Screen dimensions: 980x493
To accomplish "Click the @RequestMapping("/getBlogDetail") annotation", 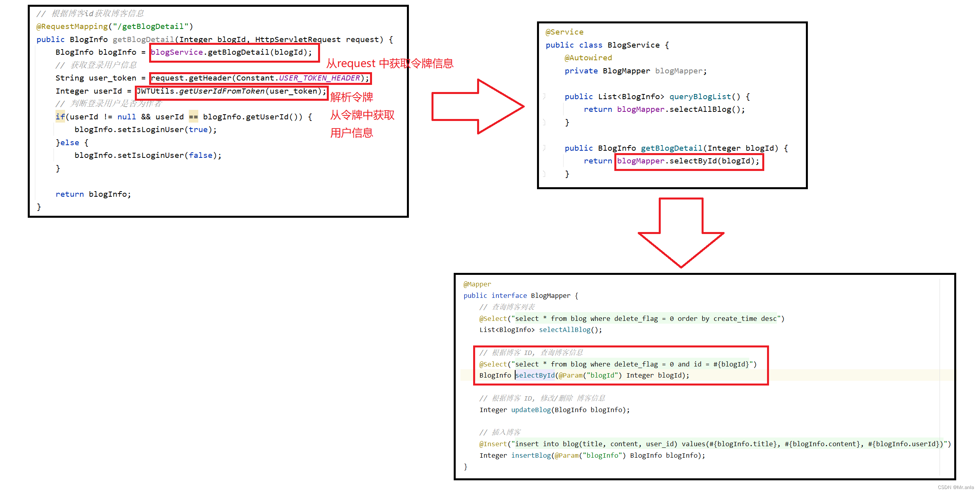I will click(115, 27).
